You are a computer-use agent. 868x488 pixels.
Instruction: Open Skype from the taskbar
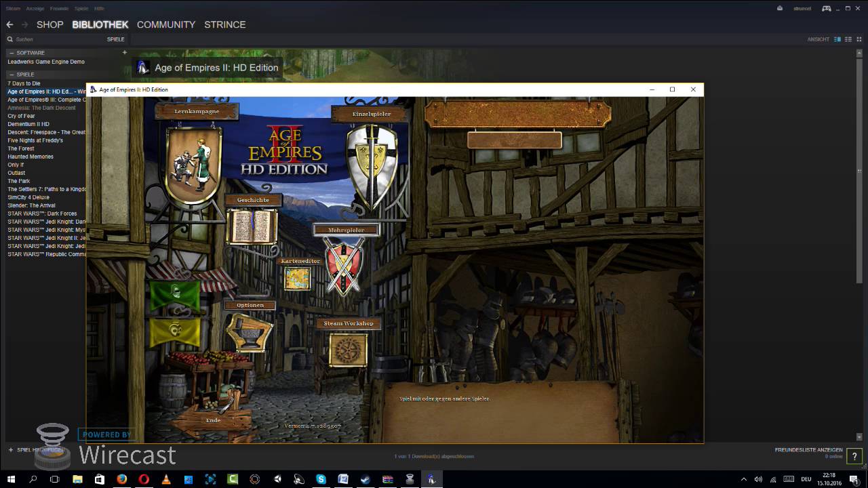[321, 479]
